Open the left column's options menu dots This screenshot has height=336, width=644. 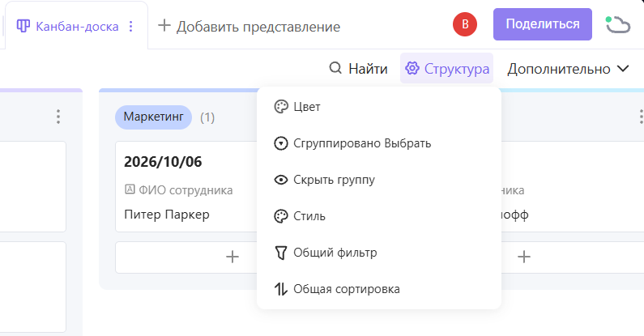[x=58, y=117]
